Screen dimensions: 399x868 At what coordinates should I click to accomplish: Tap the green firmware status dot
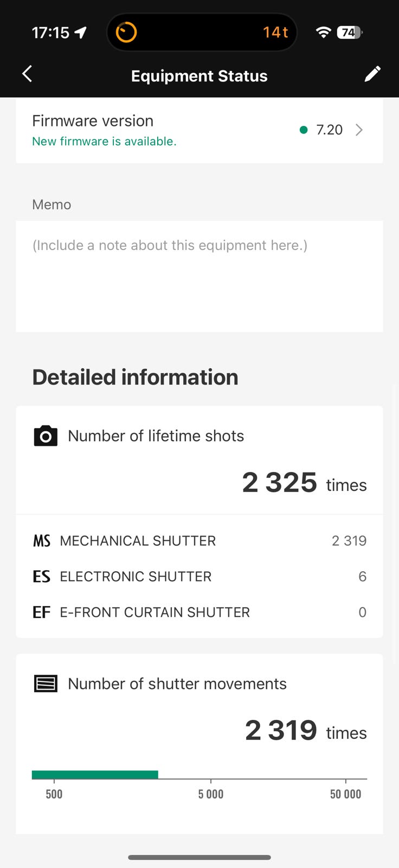click(304, 130)
